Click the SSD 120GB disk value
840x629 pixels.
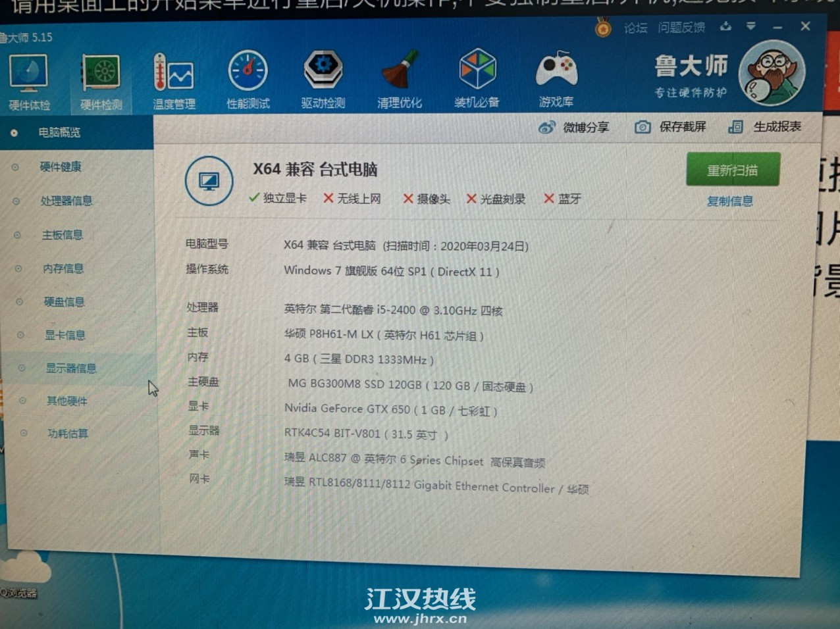411,385
